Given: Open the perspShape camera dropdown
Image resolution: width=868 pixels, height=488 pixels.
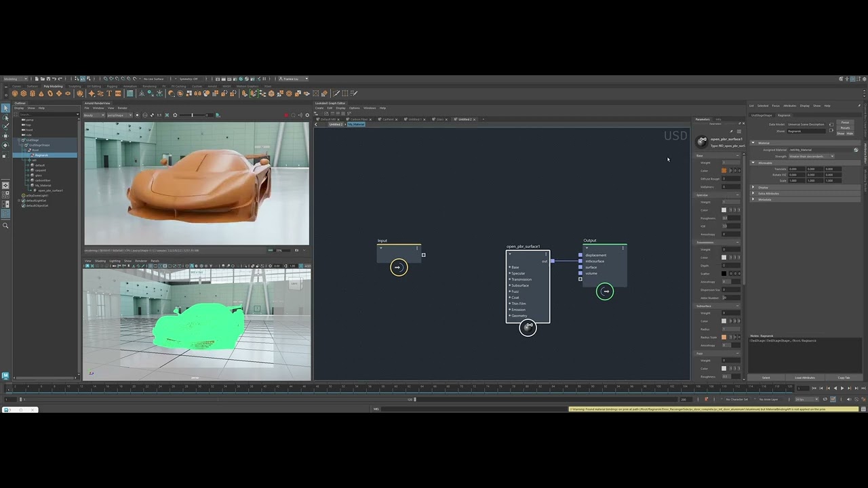Looking at the screenshot, I should click(120, 115).
